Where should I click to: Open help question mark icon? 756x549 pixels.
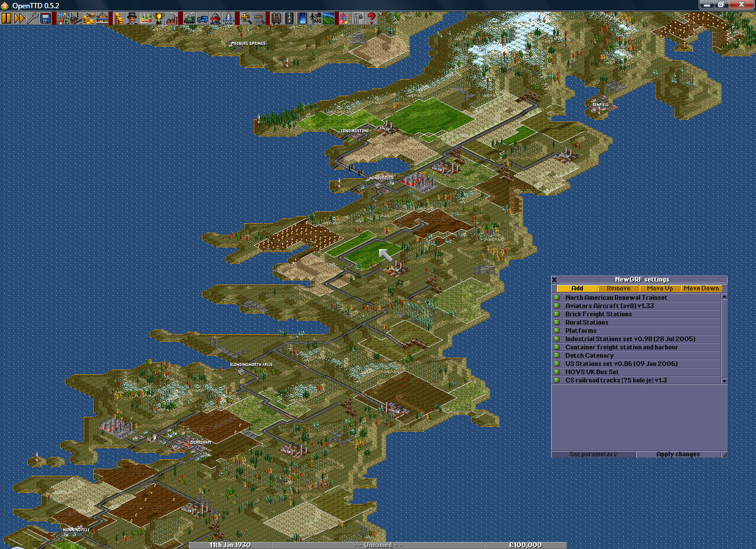[x=371, y=18]
